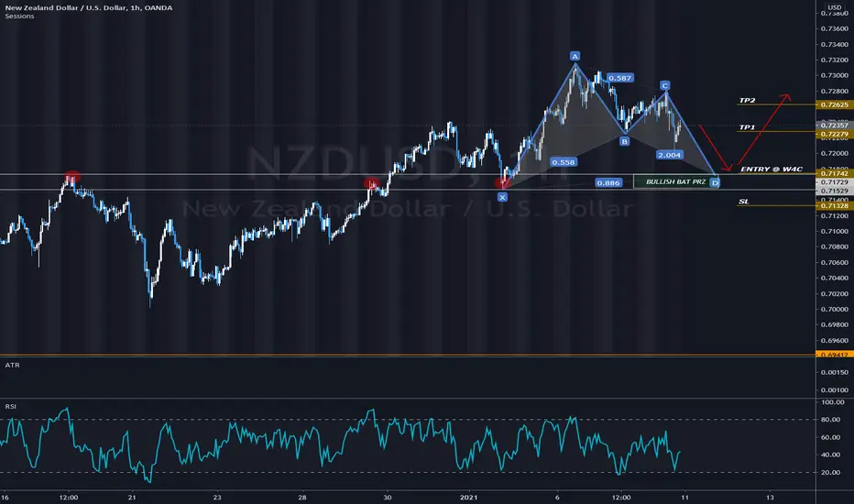Click the red circle marker above point X

(502, 183)
